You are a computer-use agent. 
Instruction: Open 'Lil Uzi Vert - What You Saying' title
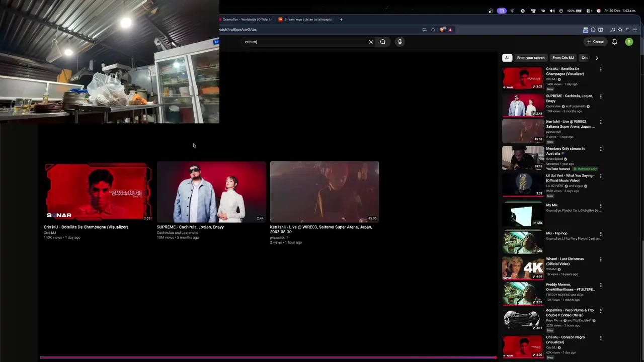pos(571,178)
